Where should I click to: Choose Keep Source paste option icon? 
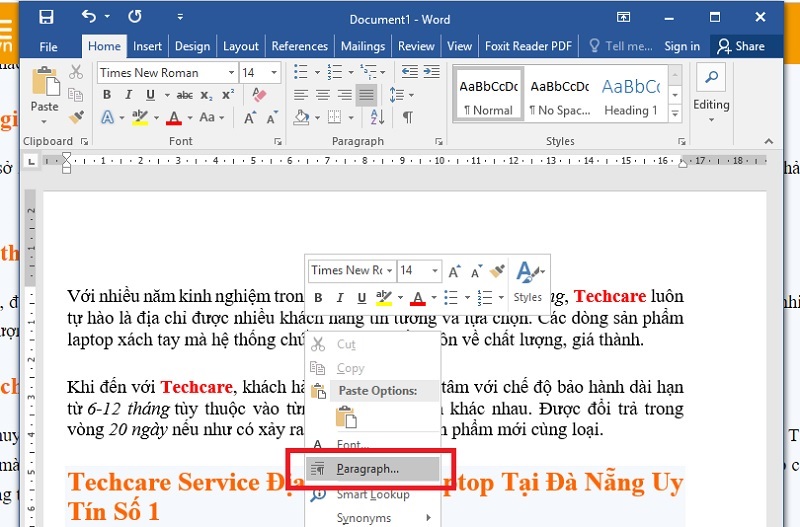pos(346,417)
